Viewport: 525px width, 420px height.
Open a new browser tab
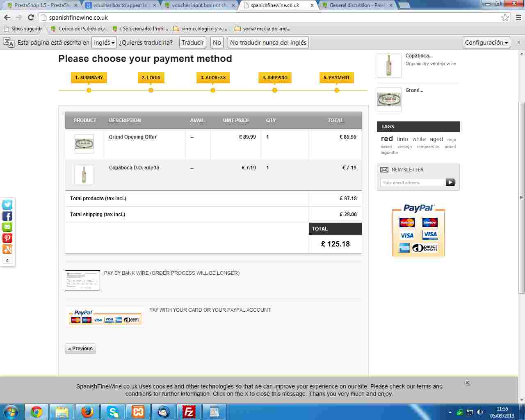404,6
